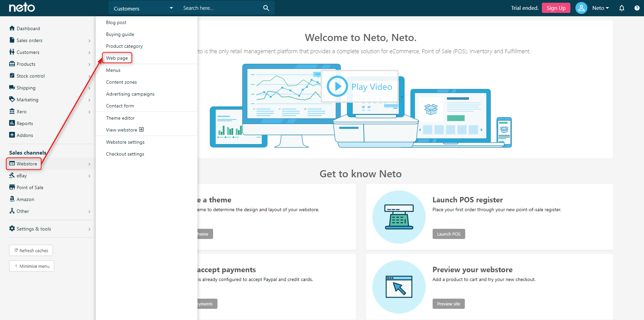This screenshot has width=644, height=320.
Task: Expand the Settings & tools chevron
Action: 89,229
